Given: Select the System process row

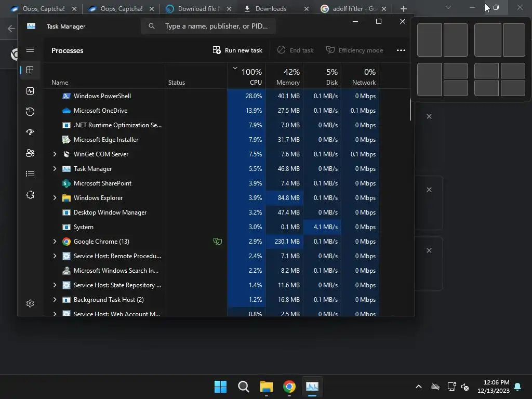Looking at the screenshot, I should coord(212,227).
